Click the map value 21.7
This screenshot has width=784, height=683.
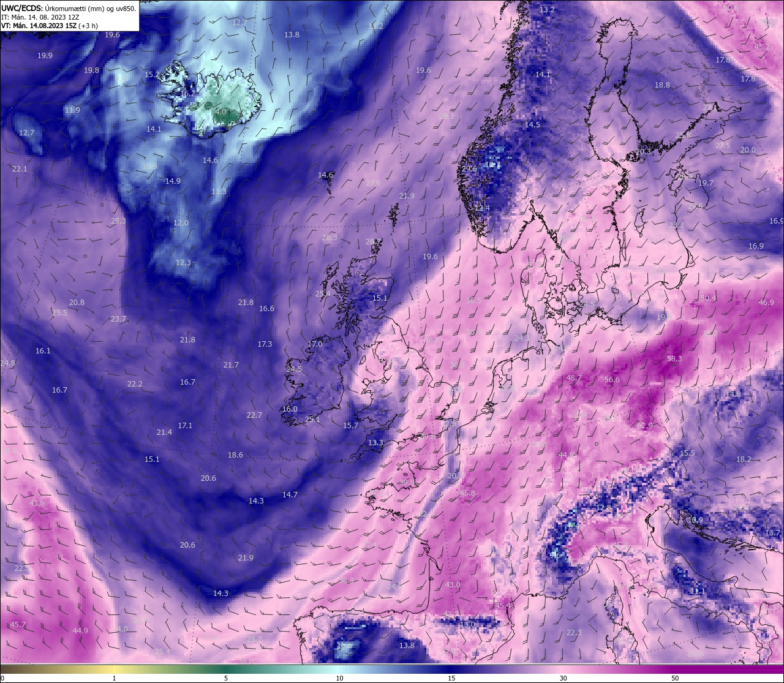coord(231,365)
